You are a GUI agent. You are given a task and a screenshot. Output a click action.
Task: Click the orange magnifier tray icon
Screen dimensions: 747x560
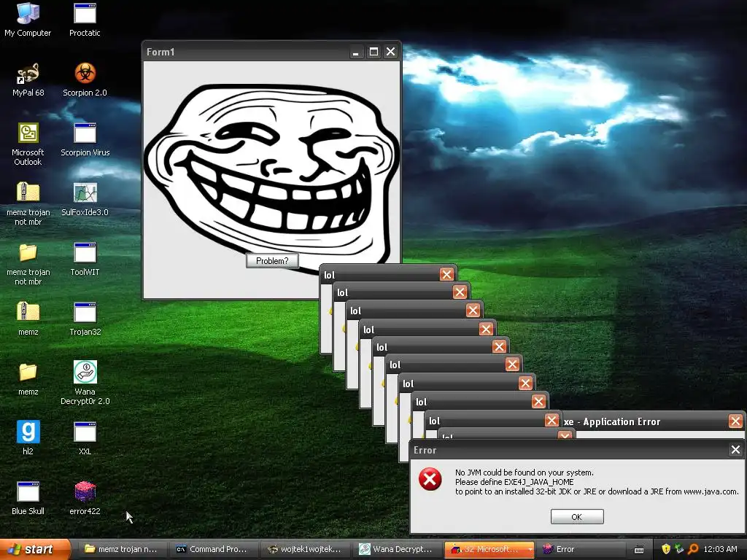(693, 549)
